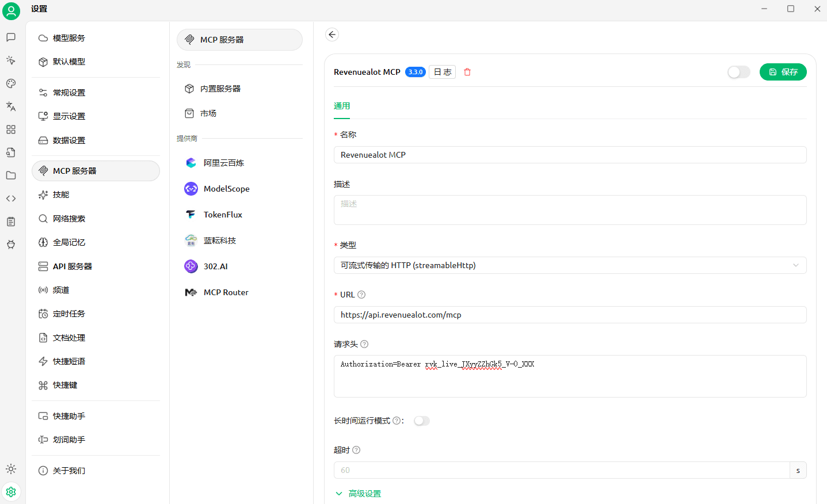Click the help icon next to URL
Image resolution: width=827 pixels, height=504 pixels.
(x=361, y=295)
